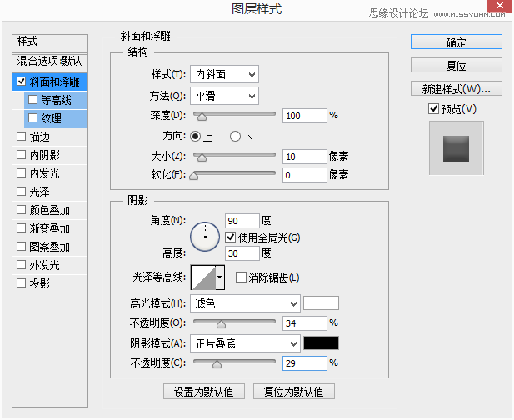This screenshot has height=420, width=514.
Task: Enable 消除锯齿 anti-alias checkbox
Action: 241,277
